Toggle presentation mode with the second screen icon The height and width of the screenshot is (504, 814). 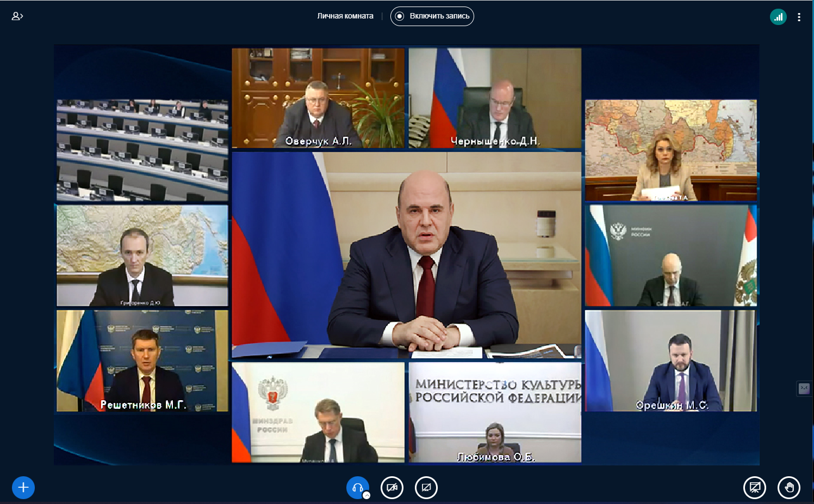[x=426, y=487]
